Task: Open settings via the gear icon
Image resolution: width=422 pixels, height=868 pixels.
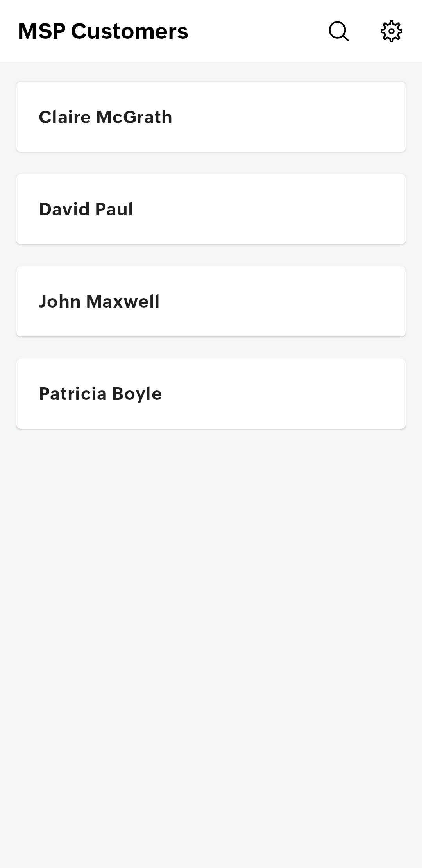Action: click(x=391, y=31)
